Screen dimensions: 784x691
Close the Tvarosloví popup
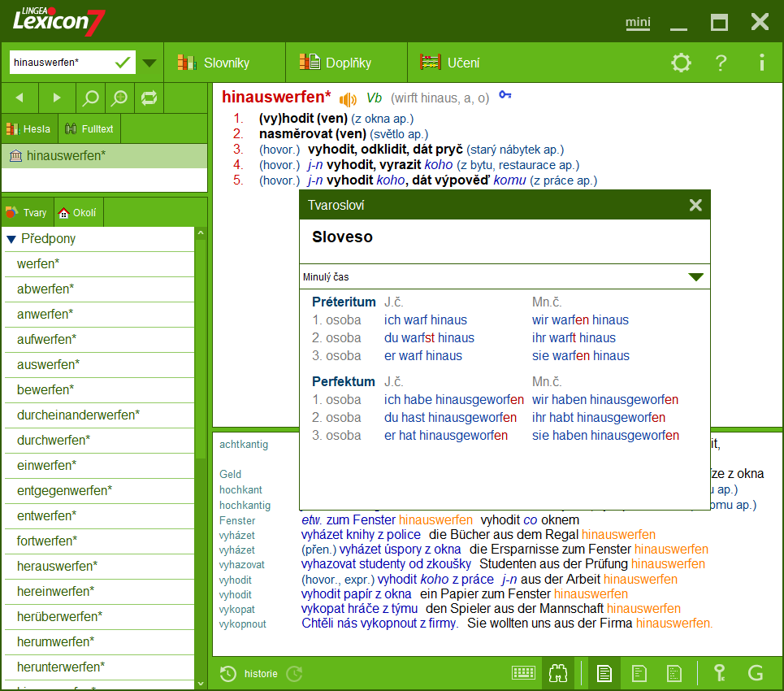(x=695, y=205)
